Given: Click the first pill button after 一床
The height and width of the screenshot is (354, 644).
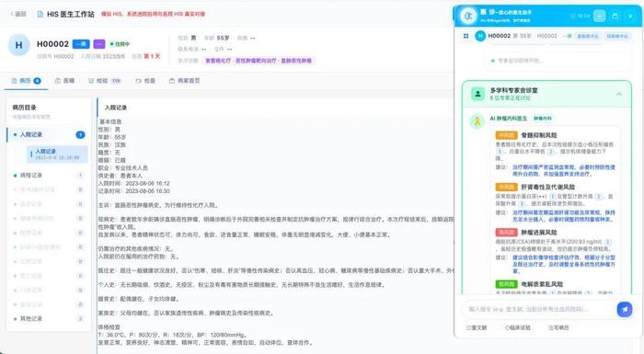Looking at the screenshot, I should pyautogui.click(x=587, y=36).
